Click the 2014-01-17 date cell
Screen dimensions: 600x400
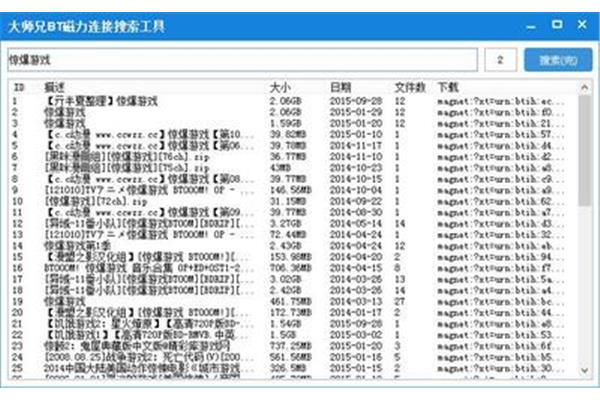(356, 312)
